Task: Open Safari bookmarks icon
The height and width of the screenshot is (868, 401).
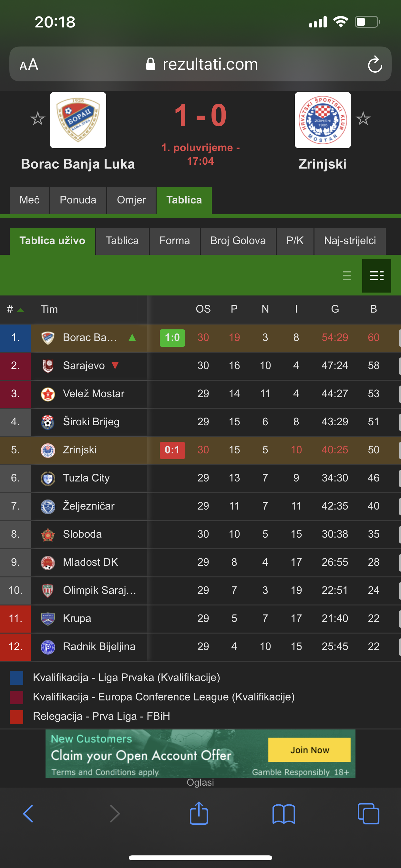Action: 284,814
